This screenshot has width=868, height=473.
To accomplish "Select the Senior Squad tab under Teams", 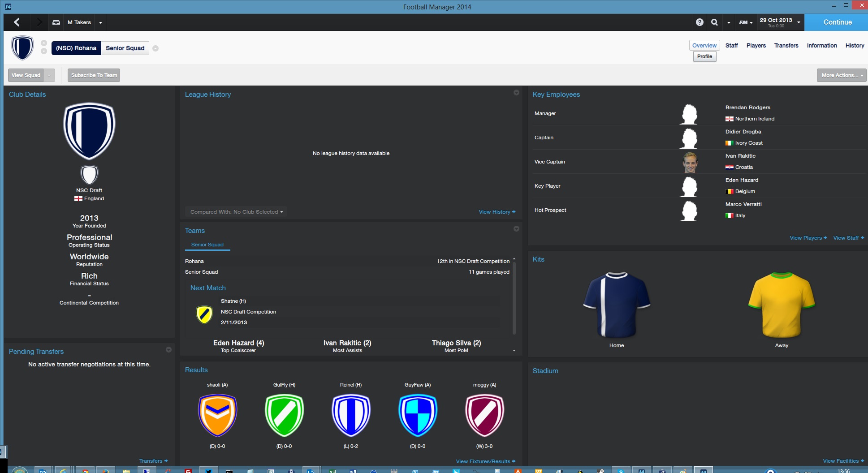I will 207,245.
